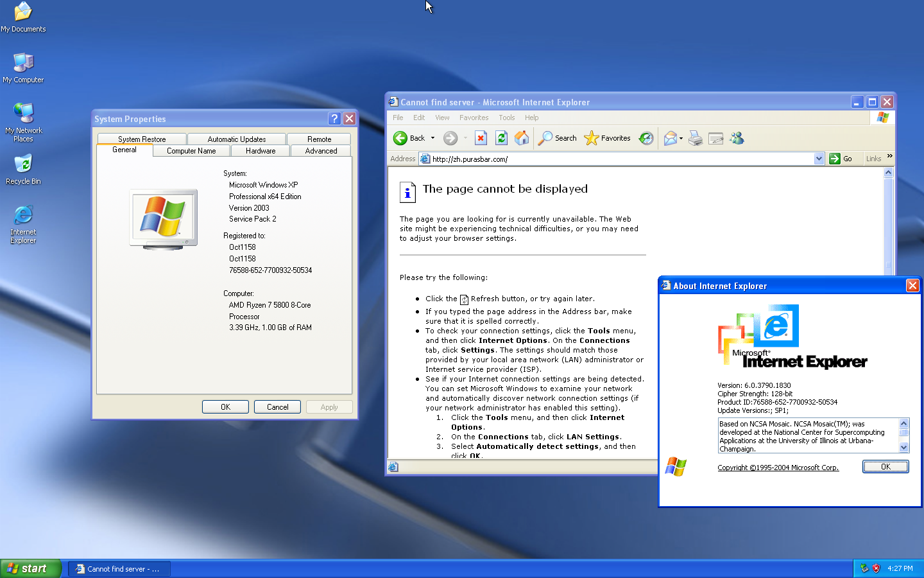Click OK in About Internet Explorer

(886, 467)
